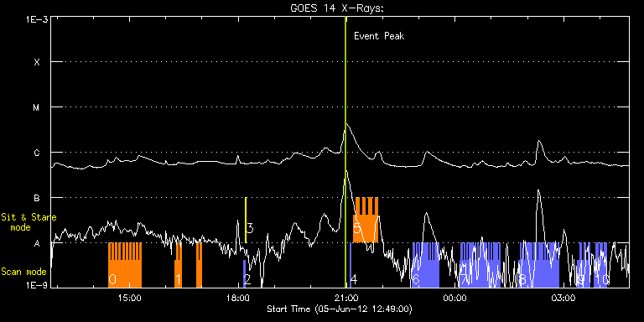Click the '18:00' time axis label
Screen dimensions: 644x322
(x=237, y=298)
